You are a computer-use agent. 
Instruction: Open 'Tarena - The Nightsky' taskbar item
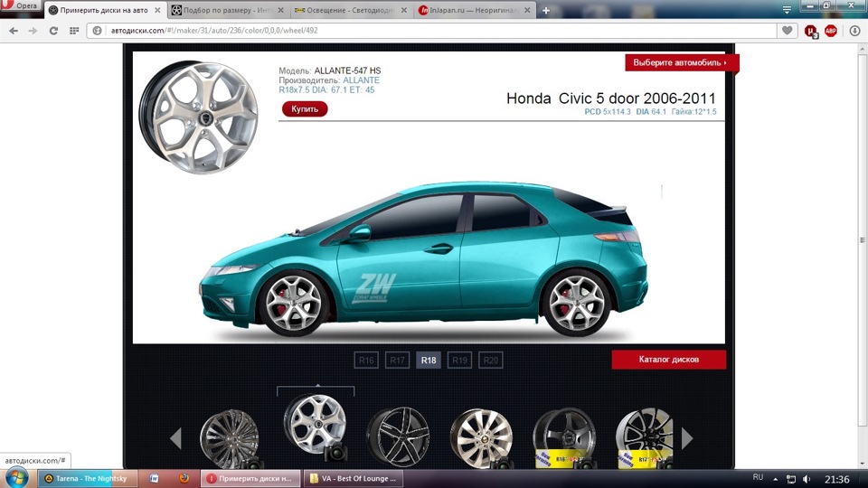coord(87,479)
